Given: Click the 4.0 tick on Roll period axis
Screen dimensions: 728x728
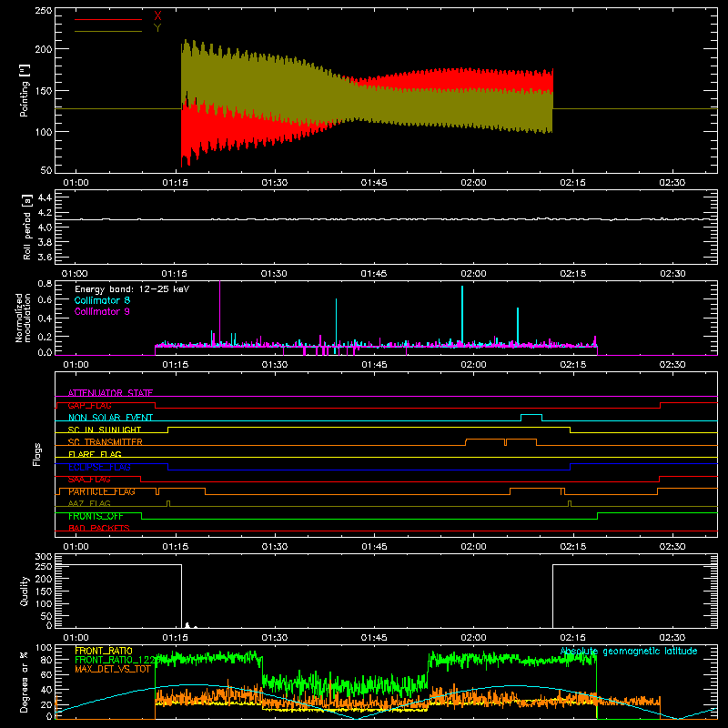Looking at the screenshot, I should pyautogui.click(x=45, y=227).
